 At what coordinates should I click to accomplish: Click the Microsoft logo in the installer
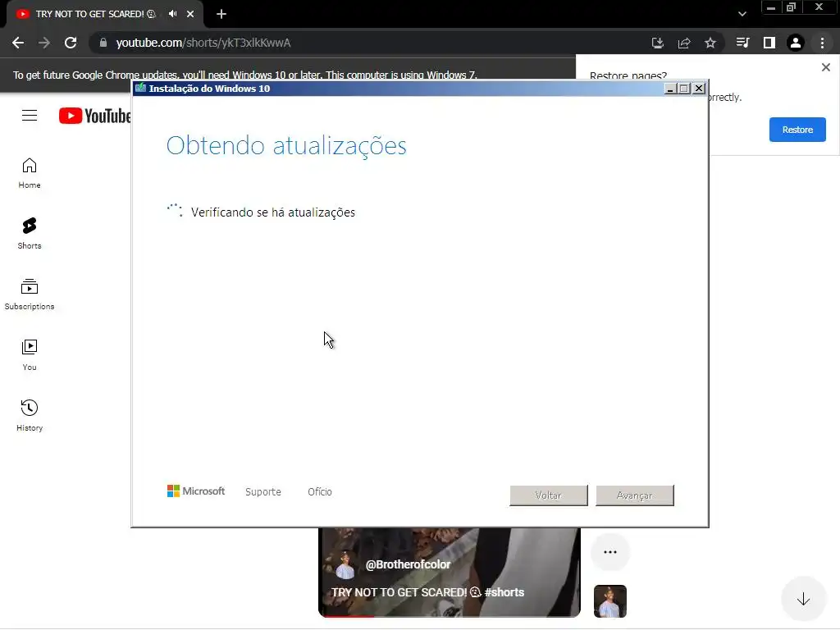196,491
